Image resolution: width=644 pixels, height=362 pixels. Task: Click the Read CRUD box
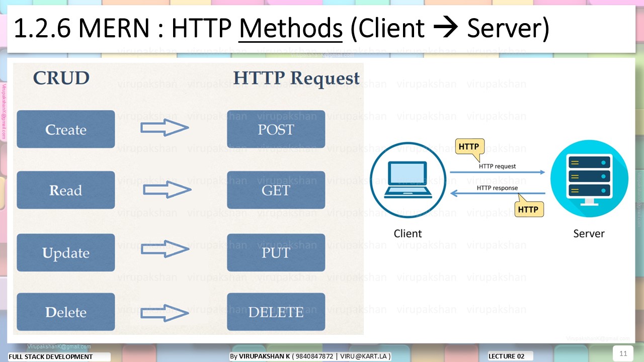[66, 190]
